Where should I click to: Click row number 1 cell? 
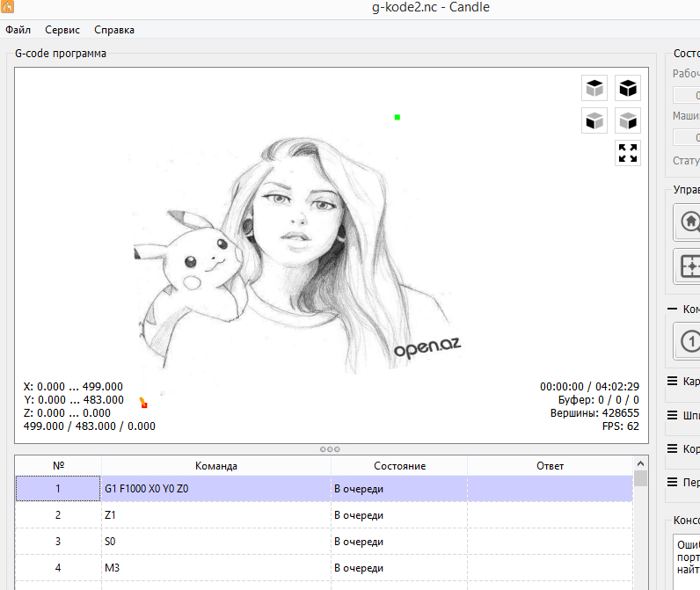pos(58,489)
